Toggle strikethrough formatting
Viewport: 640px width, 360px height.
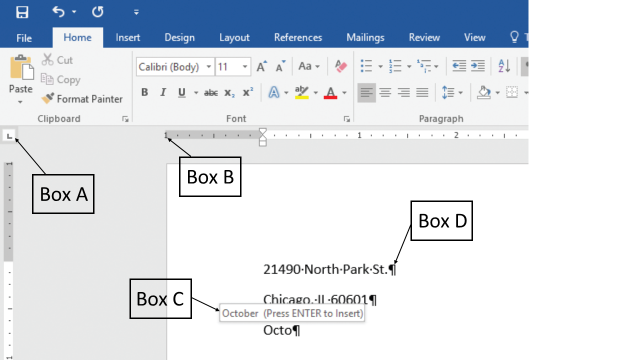(x=211, y=93)
